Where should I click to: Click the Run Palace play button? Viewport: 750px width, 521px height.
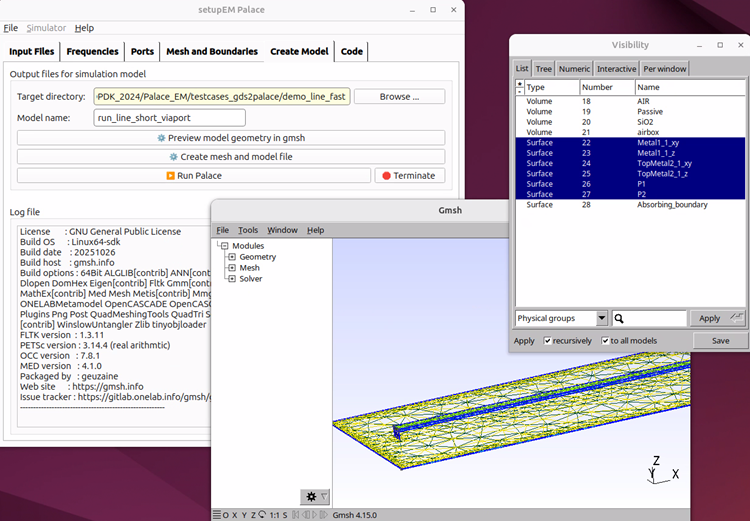(x=194, y=176)
